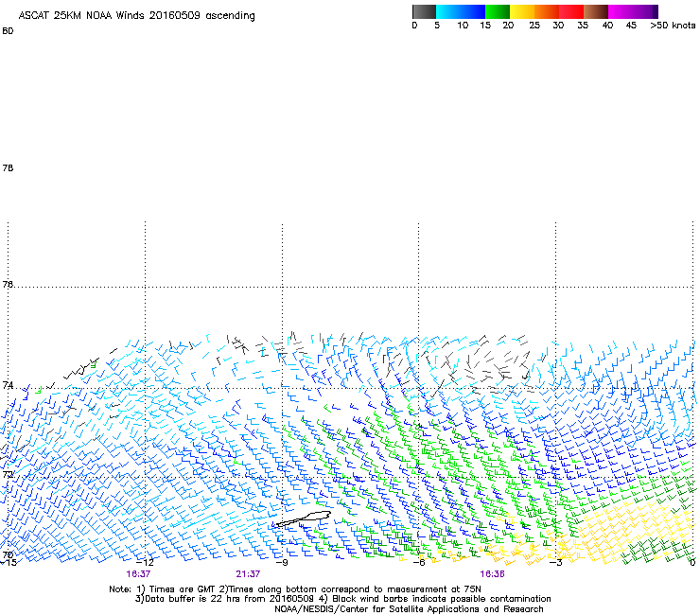Click the '45' legend scale number
The width and height of the screenshot is (700, 615).
[x=631, y=26]
